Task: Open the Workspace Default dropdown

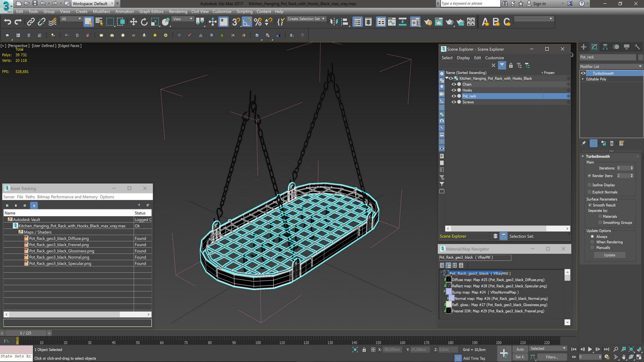Action: pos(93,4)
